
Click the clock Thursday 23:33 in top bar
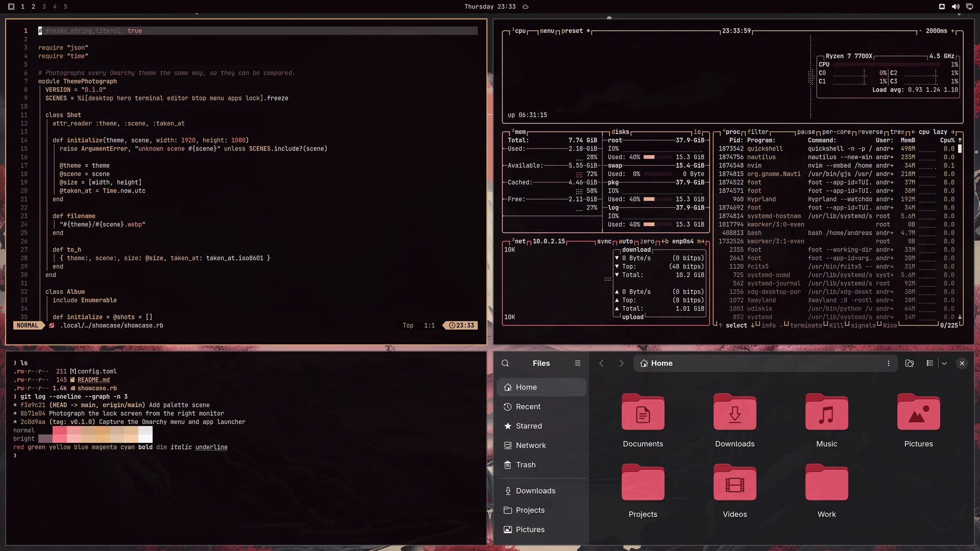pos(489,7)
